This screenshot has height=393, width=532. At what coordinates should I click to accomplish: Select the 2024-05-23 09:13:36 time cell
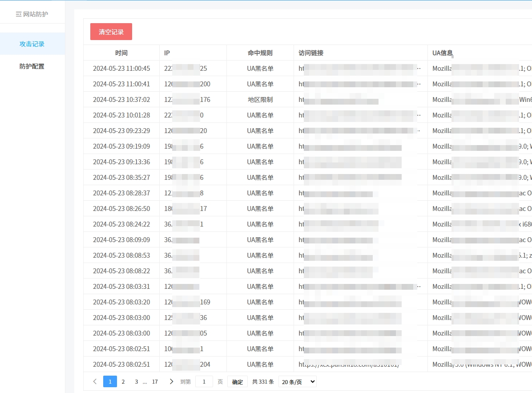click(121, 162)
